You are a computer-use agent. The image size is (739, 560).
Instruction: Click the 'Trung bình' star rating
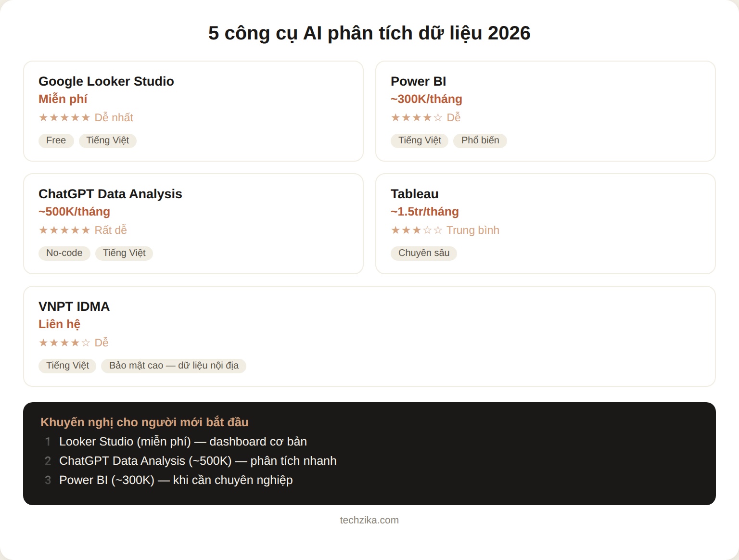(x=445, y=230)
